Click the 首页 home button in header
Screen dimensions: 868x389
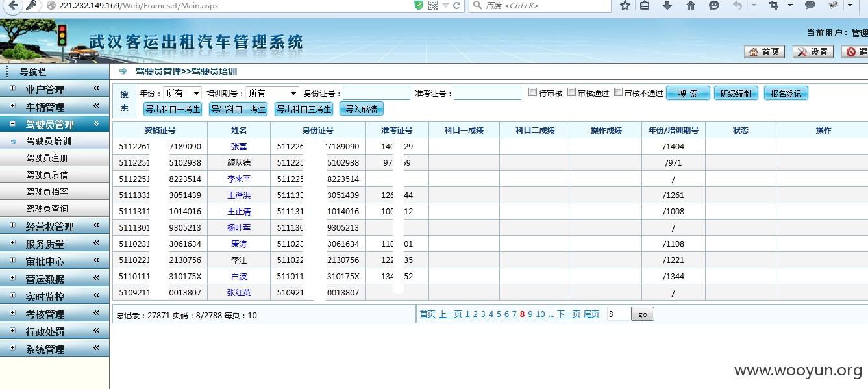[x=765, y=52]
